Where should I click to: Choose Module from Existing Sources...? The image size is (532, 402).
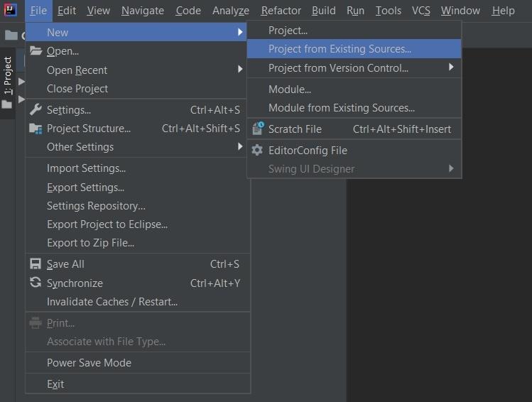[341, 108]
